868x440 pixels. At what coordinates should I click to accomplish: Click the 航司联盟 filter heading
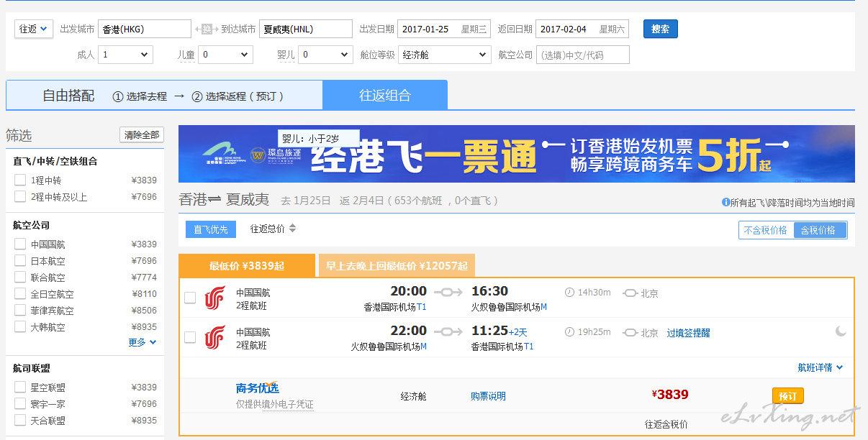(32, 368)
